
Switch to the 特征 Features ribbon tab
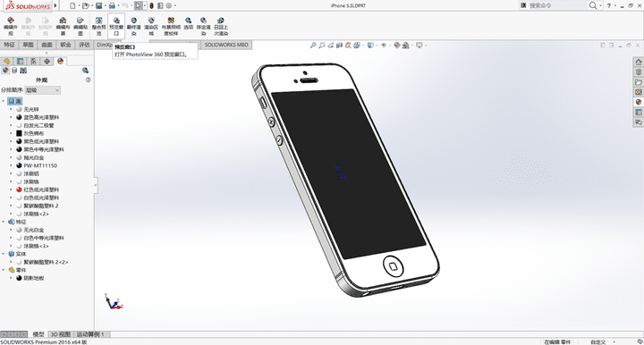(x=9, y=45)
